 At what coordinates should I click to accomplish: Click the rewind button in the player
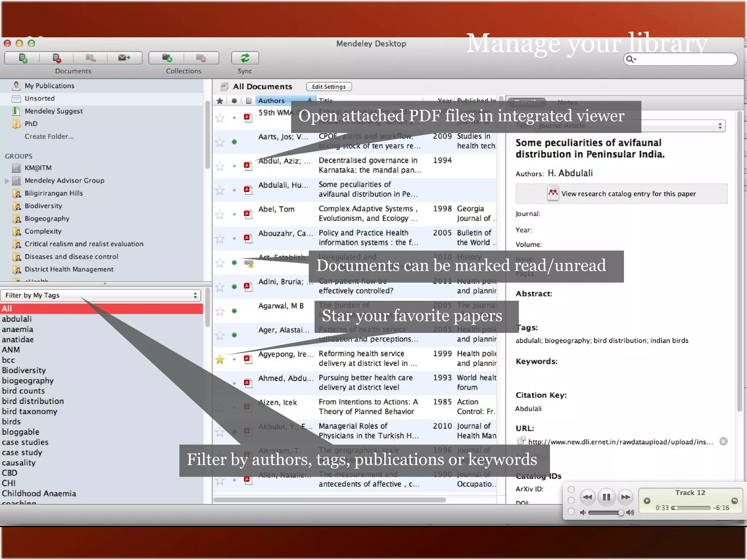[x=587, y=497]
